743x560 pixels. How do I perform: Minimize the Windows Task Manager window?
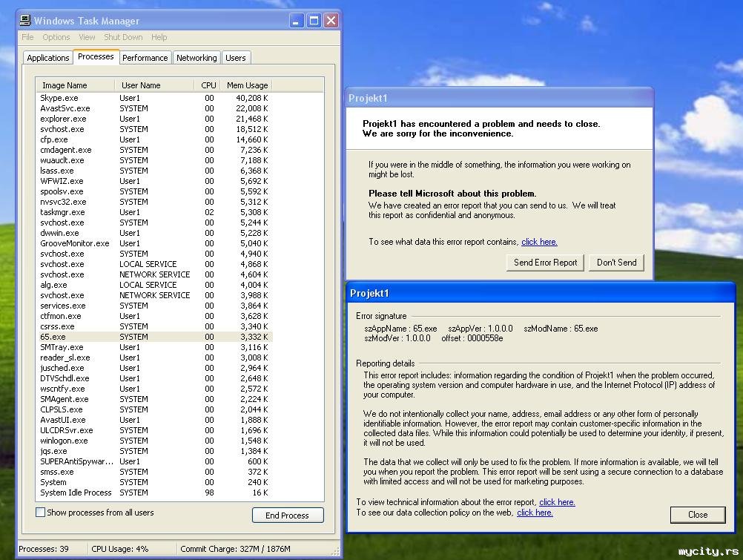pos(297,21)
